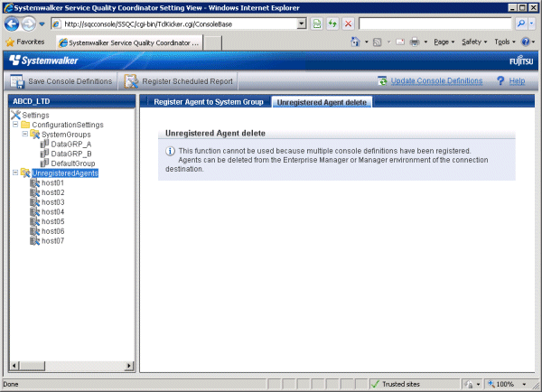Open a new blank browser tab
The width and height of the screenshot is (542, 392).
coord(212,43)
